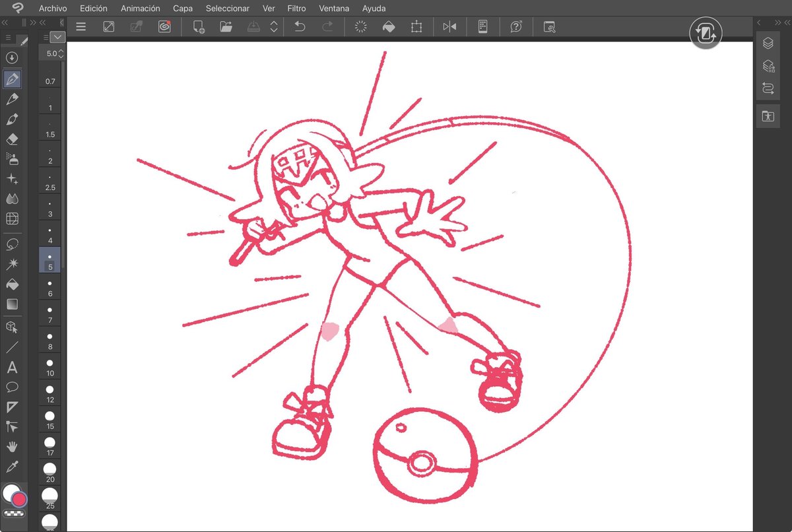This screenshot has width=792, height=532.
Task: Click the save stepper arrows in command bar
Action: point(274,27)
